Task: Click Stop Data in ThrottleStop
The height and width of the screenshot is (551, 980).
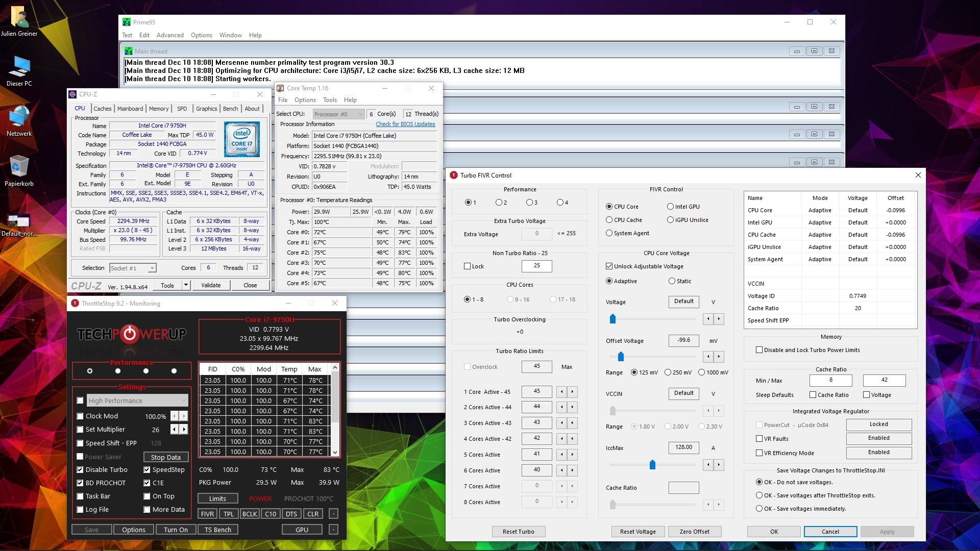Action: click(x=166, y=457)
